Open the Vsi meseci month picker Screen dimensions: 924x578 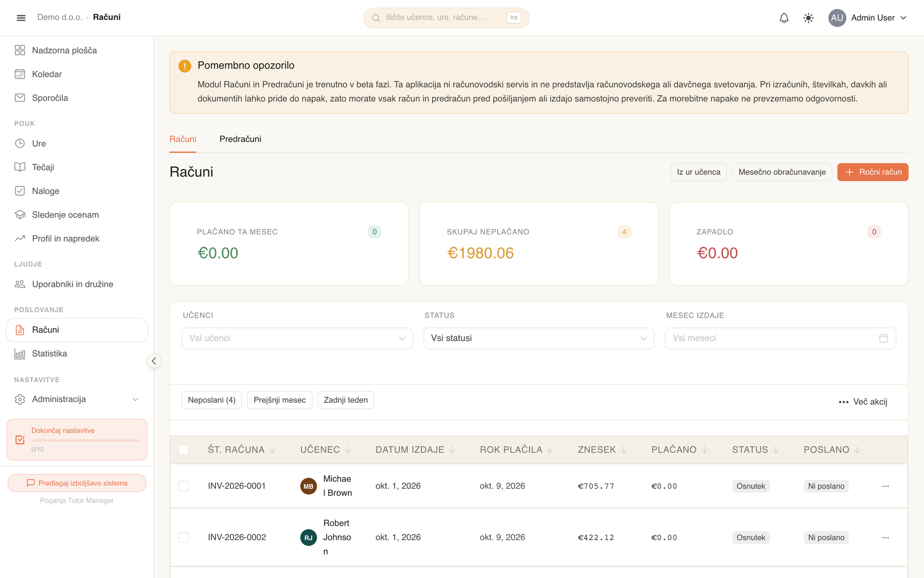[x=780, y=338]
